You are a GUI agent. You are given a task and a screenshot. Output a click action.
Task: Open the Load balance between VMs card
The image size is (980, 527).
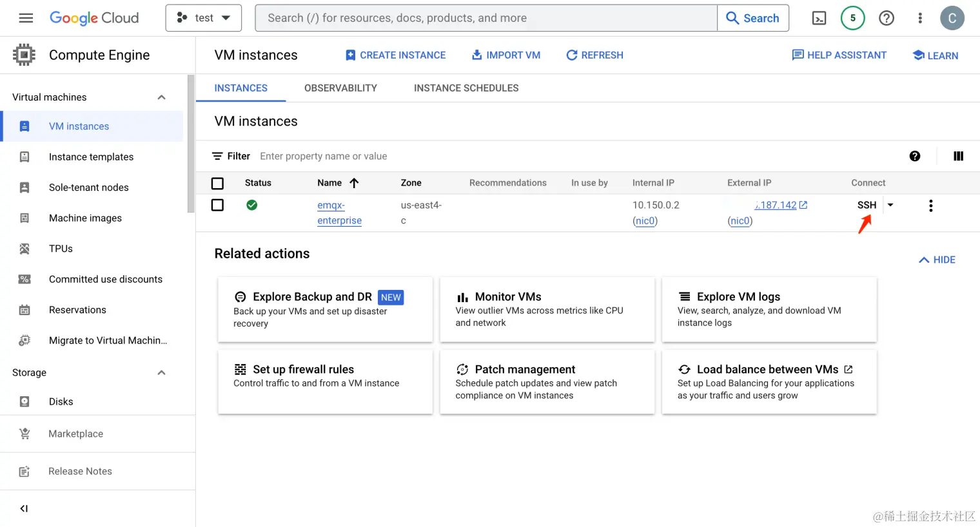[769, 382]
